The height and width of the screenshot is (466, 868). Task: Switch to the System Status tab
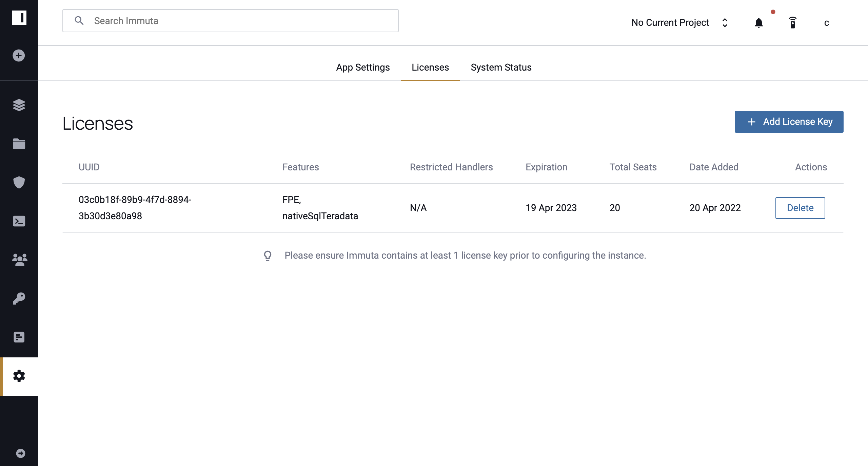tap(501, 67)
